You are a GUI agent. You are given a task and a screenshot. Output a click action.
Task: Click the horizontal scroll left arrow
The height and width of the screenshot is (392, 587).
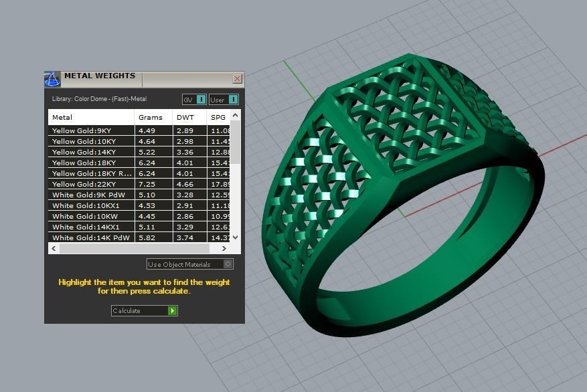(54, 248)
